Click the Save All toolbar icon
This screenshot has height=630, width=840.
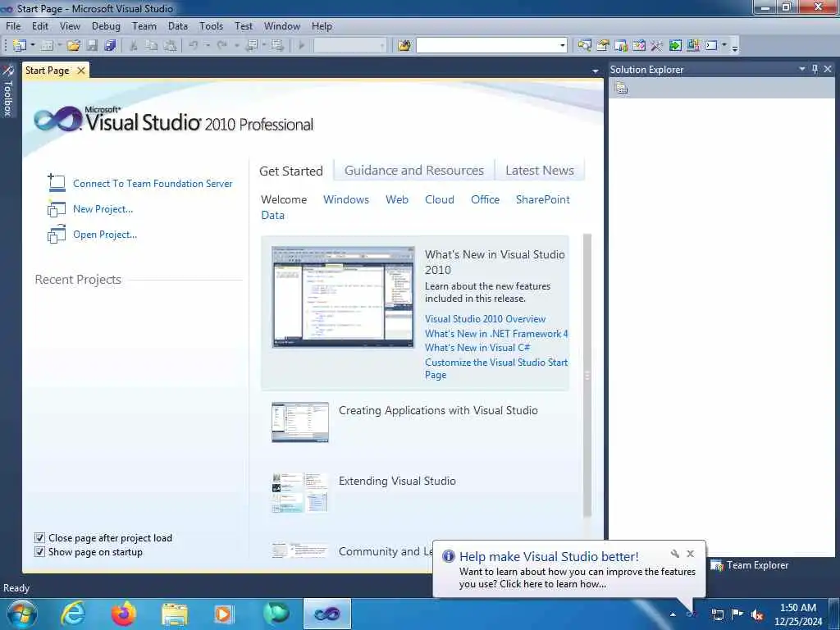111,46
